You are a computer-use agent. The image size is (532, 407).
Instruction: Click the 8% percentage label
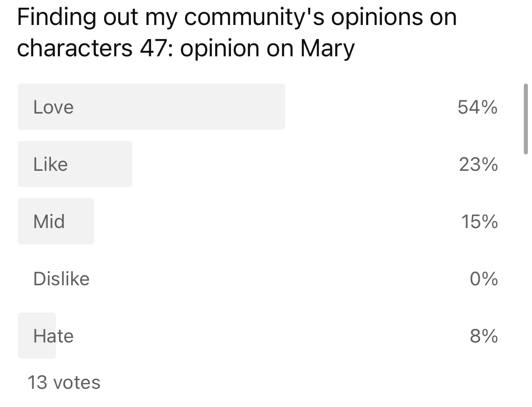coord(482,337)
